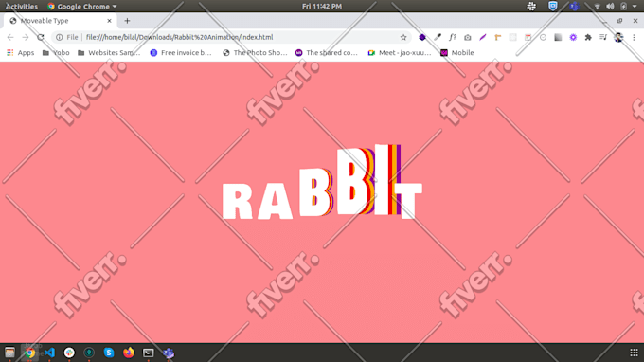Open the Mobile bookmark
644x362 pixels.
pyautogui.click(x=457, y=53)
